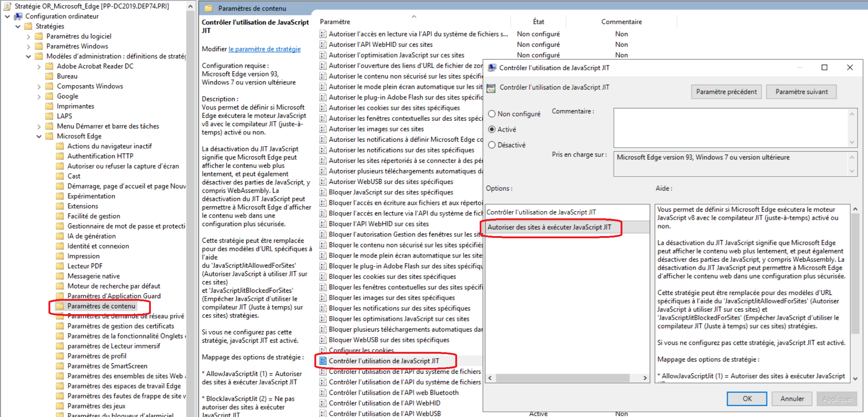Viewport: 868px width, 417px height.
Task: Open the le paramètre de stratégie link
Action: (x=264, y=49)
